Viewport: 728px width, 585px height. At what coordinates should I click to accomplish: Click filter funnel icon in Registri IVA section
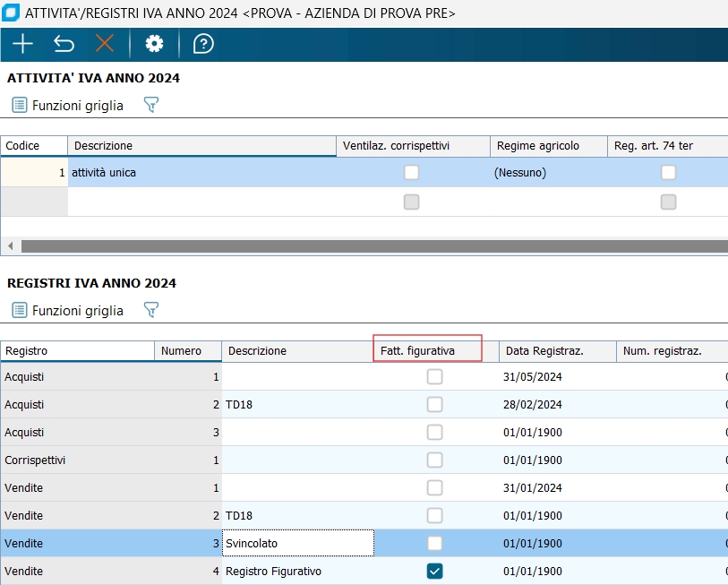pyautogui.click(x=151, y=311)
